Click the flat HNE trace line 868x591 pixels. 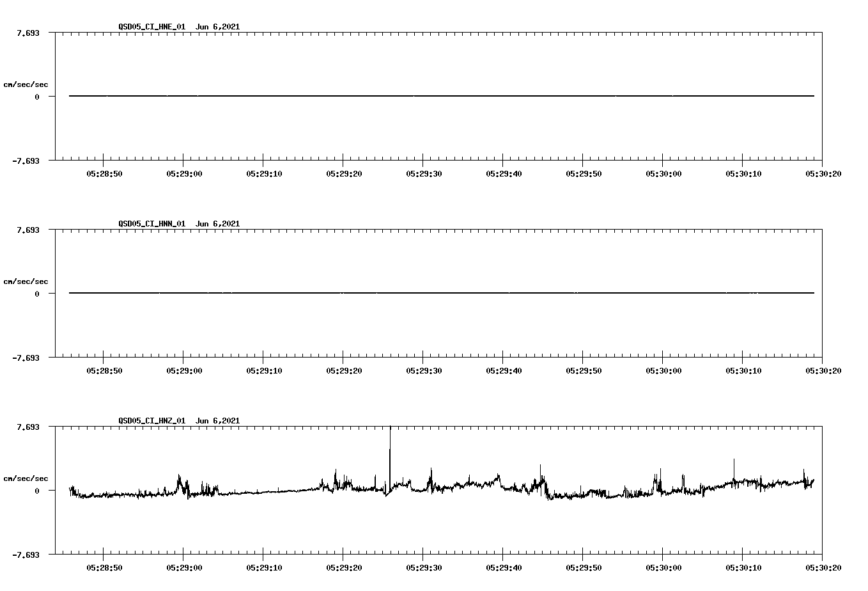pyautogui.click(x=442, y=96)
